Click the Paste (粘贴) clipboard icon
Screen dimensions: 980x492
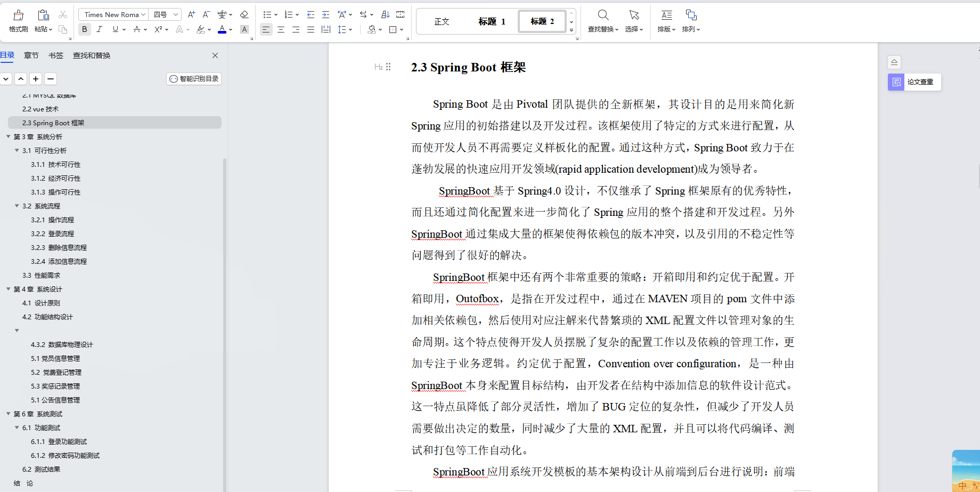click(x=43, y=15)
